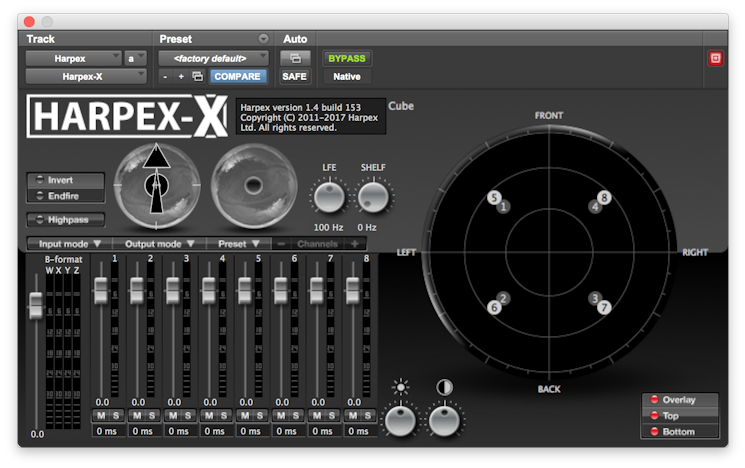The image size is (745, 468).
Task: Open the Input mode menu
Action: [x=70, y=244]
